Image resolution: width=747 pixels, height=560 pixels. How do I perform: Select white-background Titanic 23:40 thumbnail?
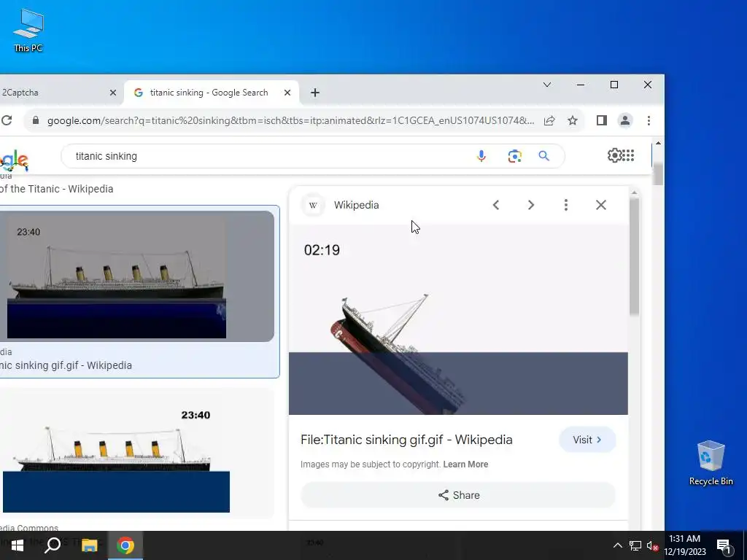(136, 454)
